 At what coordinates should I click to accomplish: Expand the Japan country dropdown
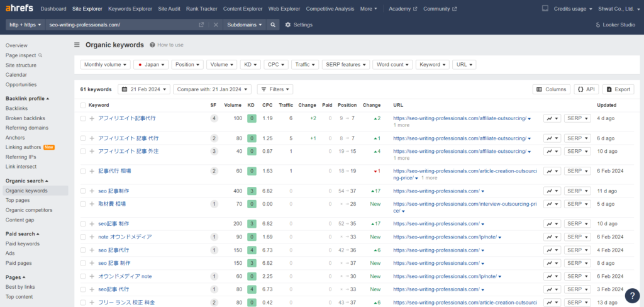click(x=151, y=64)
